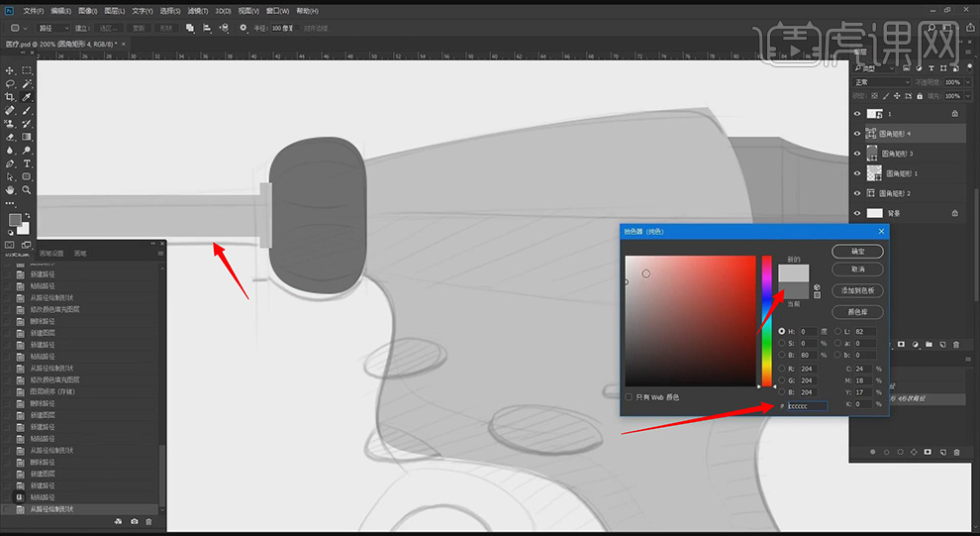980x536 pixels.
Task: Delete layer using Layers panel trash icon
Action: click(956, 345)
